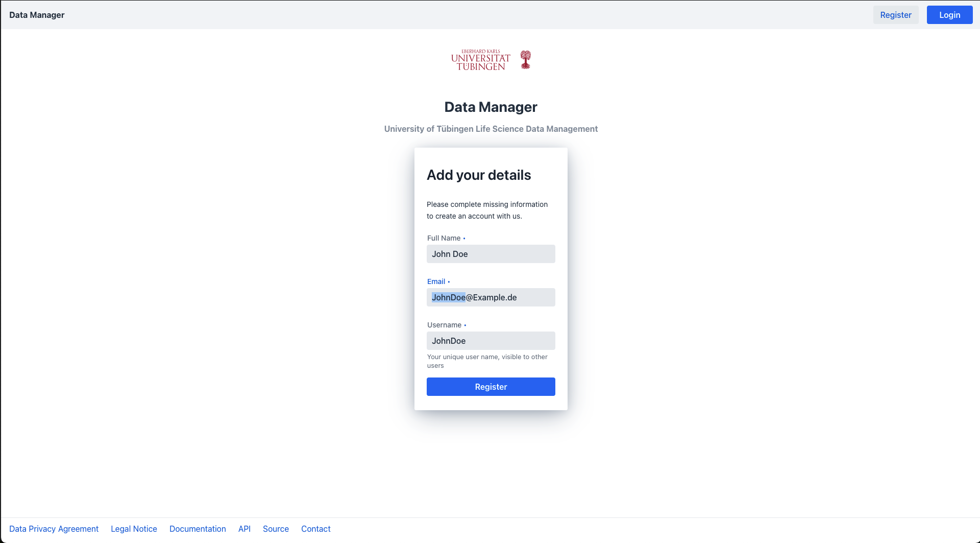Screen dimensions: 980x543
Task: Click the Universität Tübingen wordmark logo
Action: point(480,60)
